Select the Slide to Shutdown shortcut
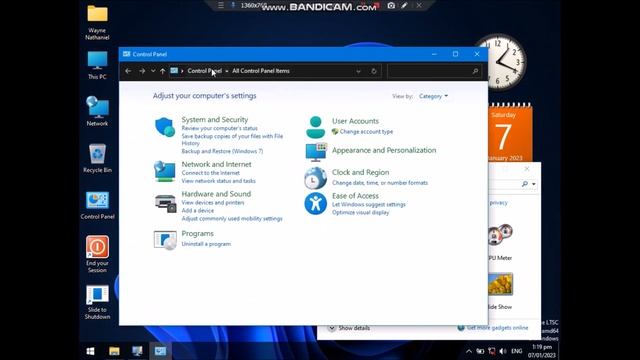The image size is (640, 360). 97,302
